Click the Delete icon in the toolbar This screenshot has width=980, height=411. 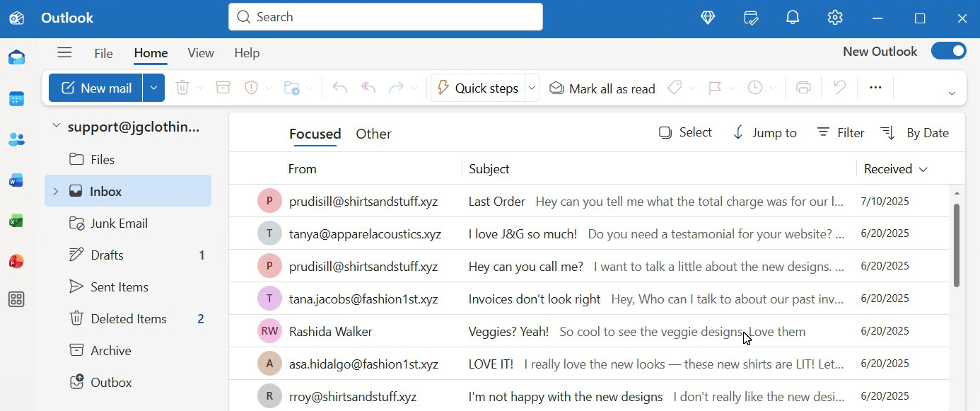click(182, 87)
